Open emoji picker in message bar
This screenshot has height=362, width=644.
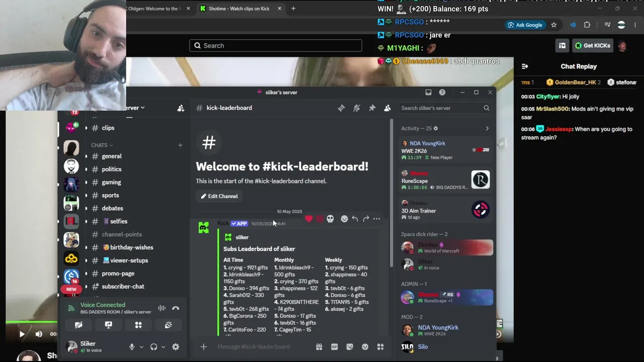pos(365,347)
